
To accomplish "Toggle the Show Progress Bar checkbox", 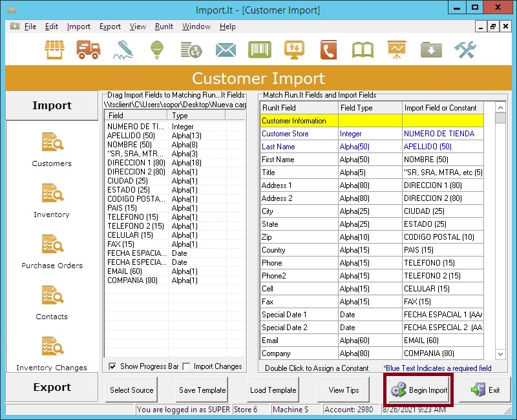I will coord(112,366).
